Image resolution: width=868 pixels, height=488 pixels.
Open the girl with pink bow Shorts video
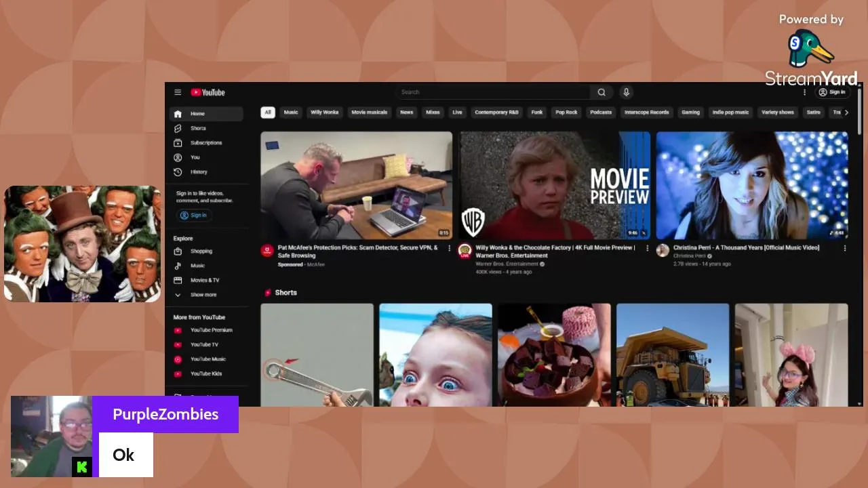(791, 355)
